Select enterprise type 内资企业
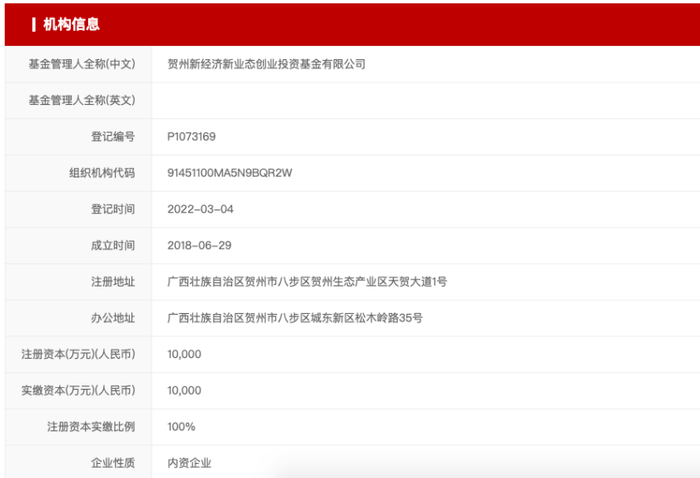This screenshot has width=700, height=478. [189, 463]
